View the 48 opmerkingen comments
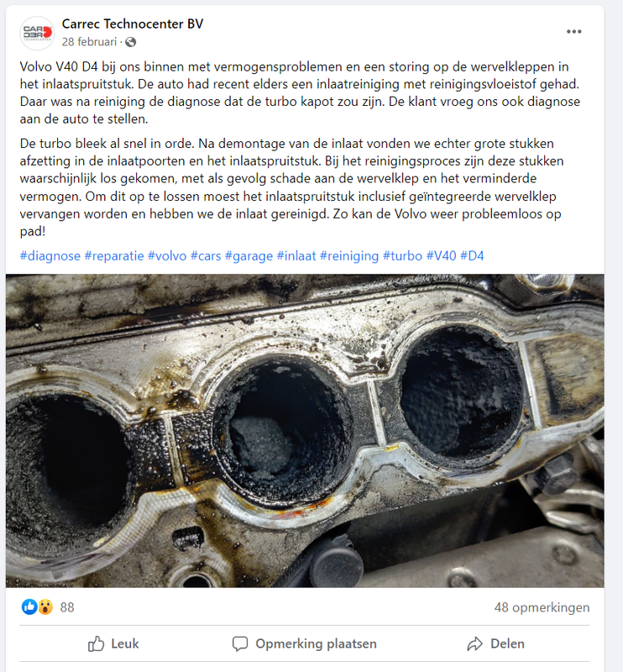The height and width of the screenshot is (672, 623). [542, 607]
